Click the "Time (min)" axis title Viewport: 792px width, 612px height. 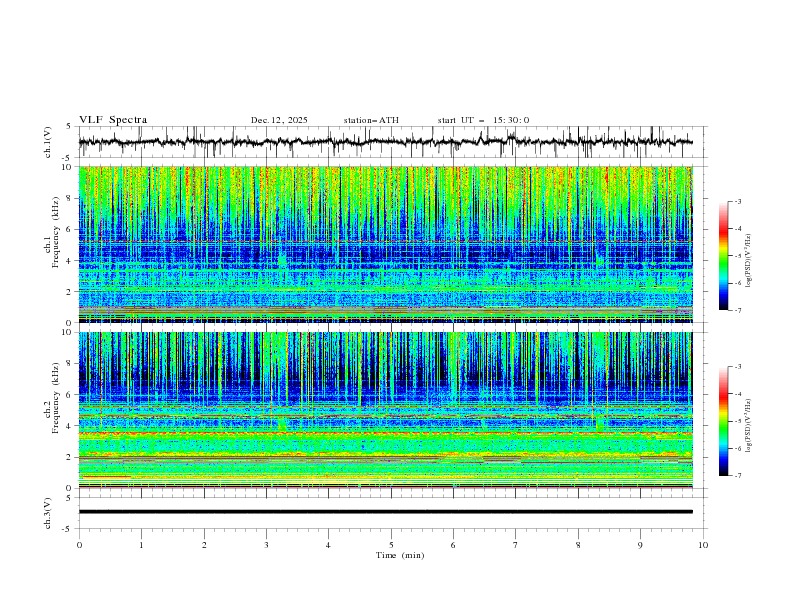(400, 555)
